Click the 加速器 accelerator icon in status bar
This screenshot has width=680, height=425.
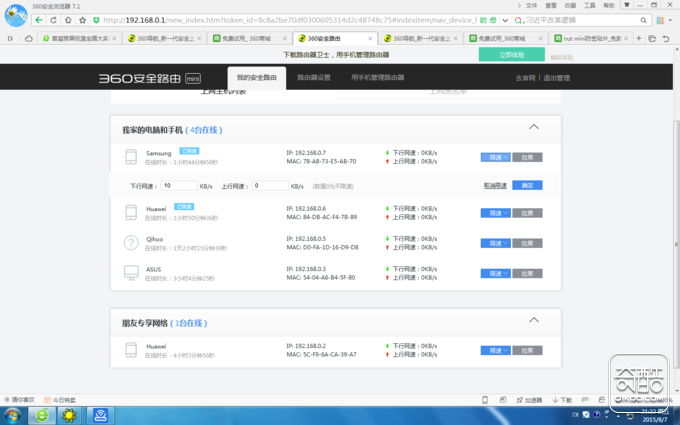pos(529,400)
